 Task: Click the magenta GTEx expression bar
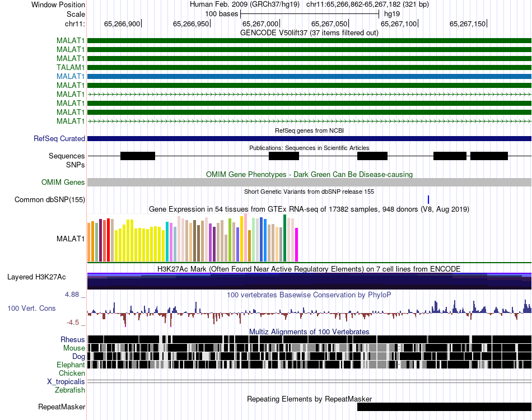click(297, 245)
